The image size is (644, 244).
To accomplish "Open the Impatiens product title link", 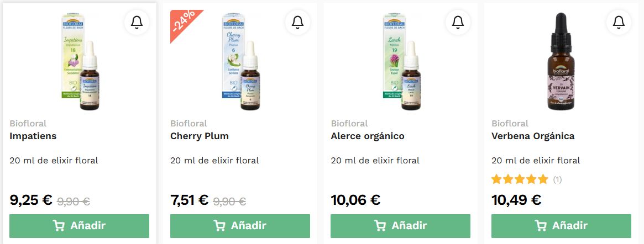I will [x=33, y=136].
